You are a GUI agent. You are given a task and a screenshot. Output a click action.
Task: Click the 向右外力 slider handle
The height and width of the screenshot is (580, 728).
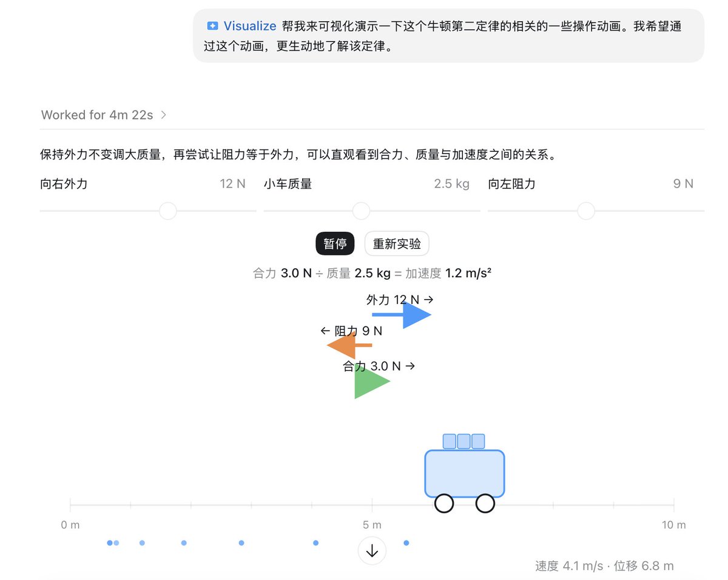(x=167, y=211)
